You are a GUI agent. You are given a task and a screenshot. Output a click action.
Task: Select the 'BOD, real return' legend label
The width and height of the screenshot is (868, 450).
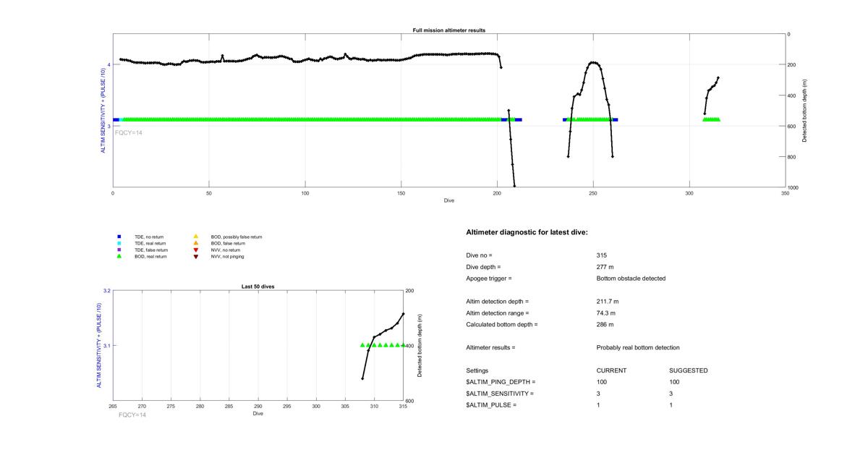coord(150,256)
